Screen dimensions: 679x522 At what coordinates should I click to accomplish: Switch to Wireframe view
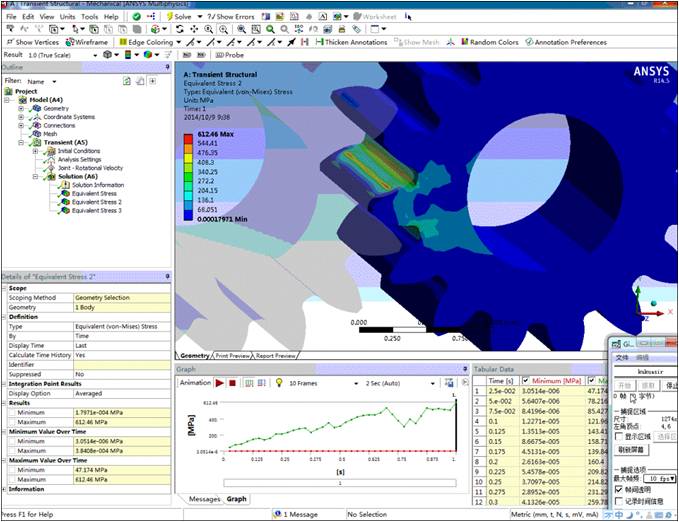pyautogui.click(x=88, y=42)
